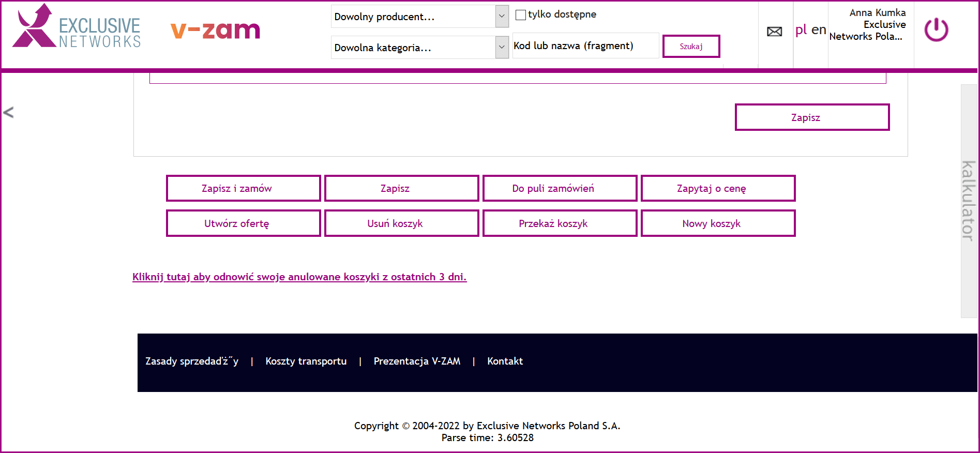Collapse sidebar with the left arrow
Viewport: 980px width, 453px height.
click(8, 112)
